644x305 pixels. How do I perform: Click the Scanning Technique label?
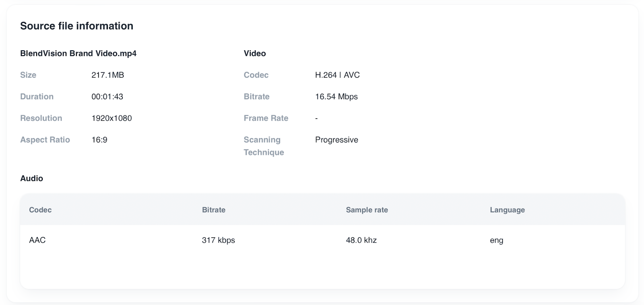264,146
